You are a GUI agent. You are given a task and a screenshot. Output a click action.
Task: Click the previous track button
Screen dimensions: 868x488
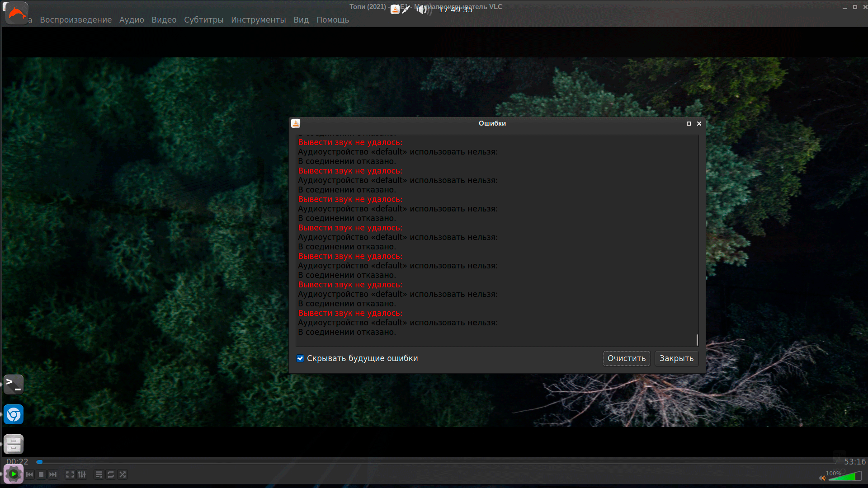[29, 474]
